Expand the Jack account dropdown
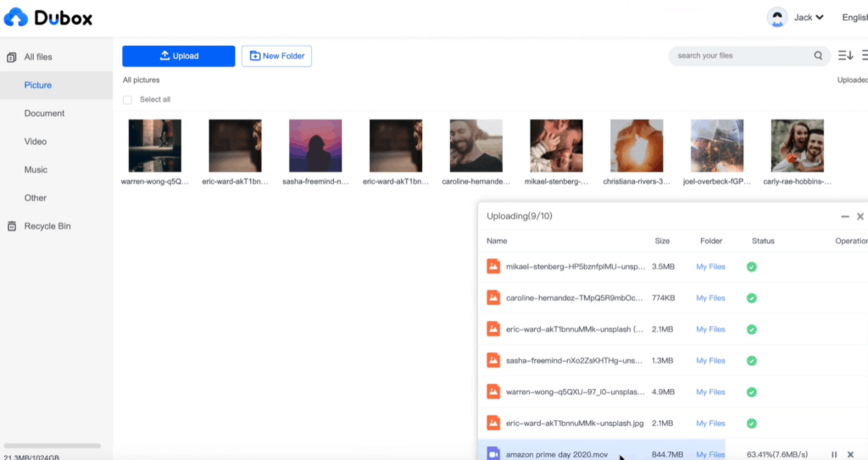Screen dimensions: 868x460 coord(819,18)
